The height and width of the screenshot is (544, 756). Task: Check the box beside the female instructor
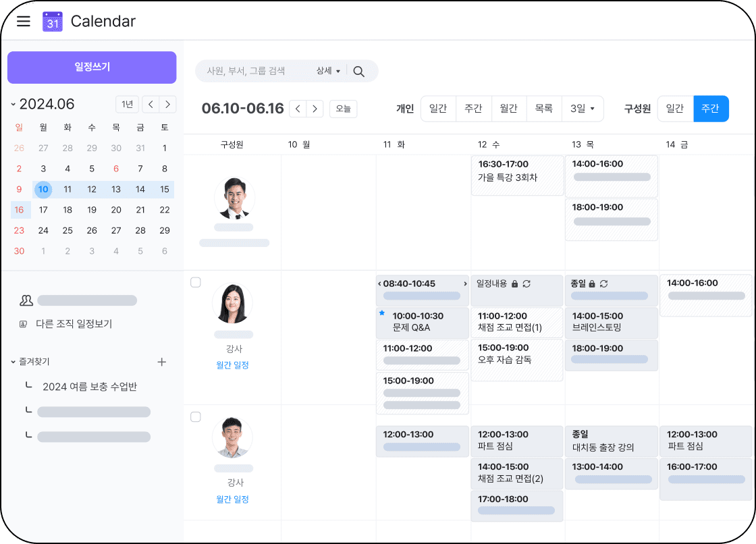(196, 282)
